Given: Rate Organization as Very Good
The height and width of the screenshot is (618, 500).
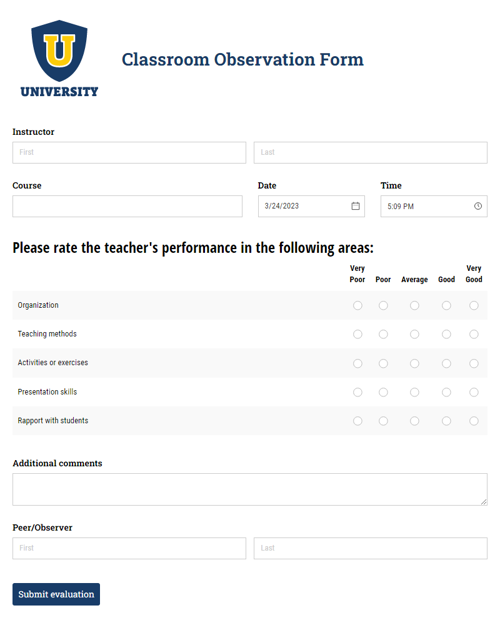Looking at the screenshot, I should tap(474, 305).
